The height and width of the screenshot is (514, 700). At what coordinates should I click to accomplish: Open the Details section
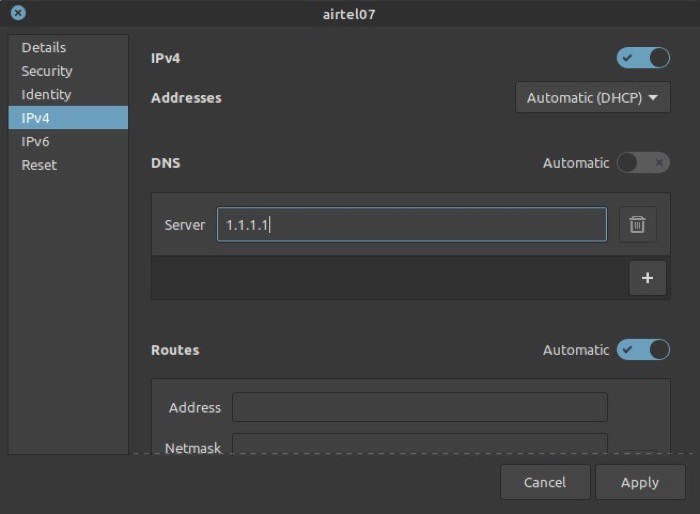pyautogui.click(x=44, y=47)
